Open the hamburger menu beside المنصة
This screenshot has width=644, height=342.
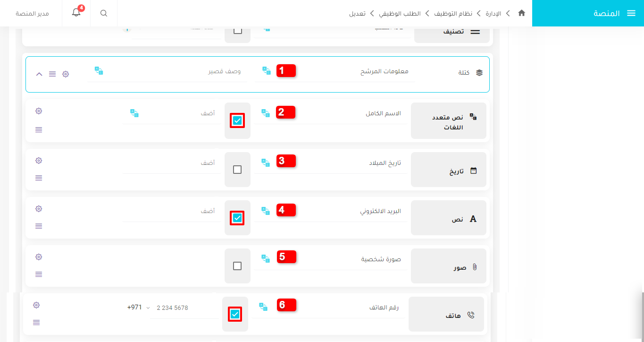click(x=631, y=13)
